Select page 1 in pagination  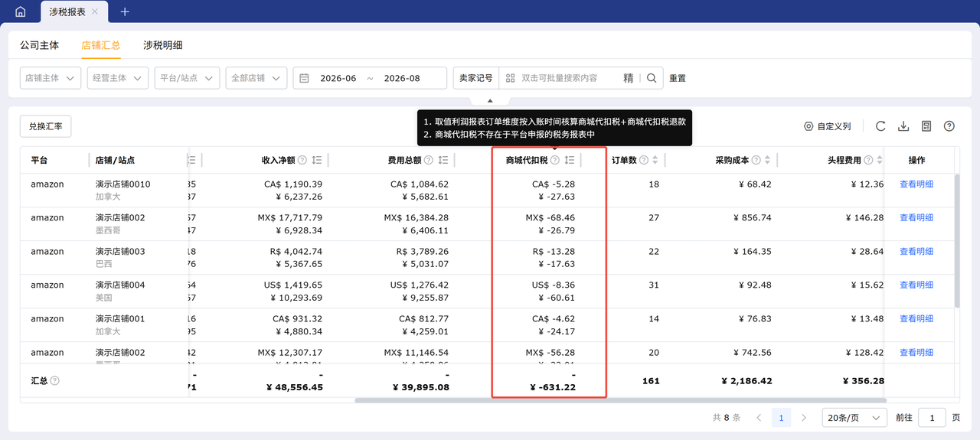(781, 418)
